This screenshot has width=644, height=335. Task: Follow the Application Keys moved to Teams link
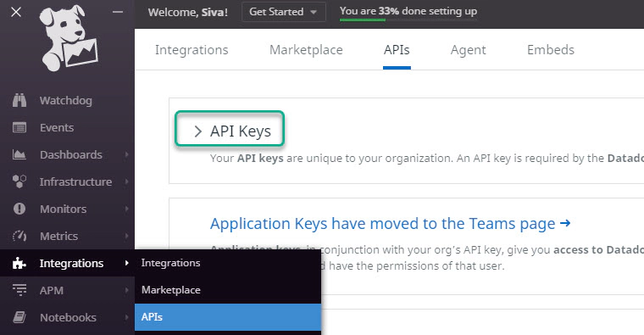pyautogui.click(x=390, y=224)
